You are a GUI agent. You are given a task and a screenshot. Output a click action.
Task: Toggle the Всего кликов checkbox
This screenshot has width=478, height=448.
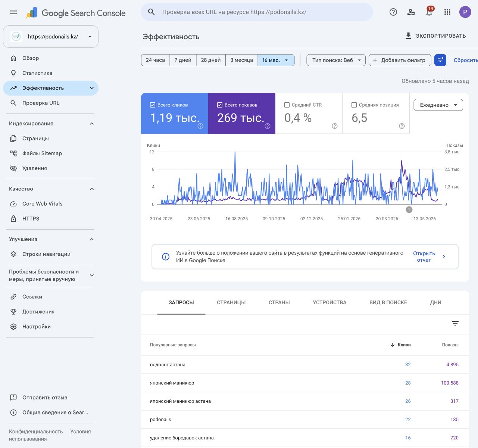(153, 105)
